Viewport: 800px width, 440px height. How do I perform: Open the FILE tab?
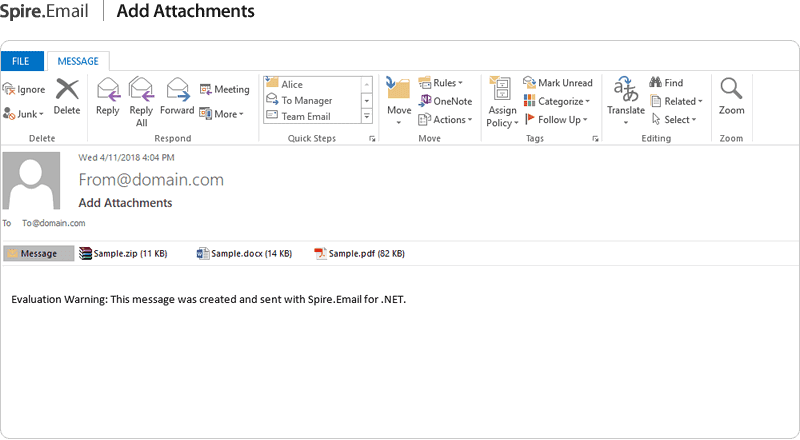click(x=22, y=61)
